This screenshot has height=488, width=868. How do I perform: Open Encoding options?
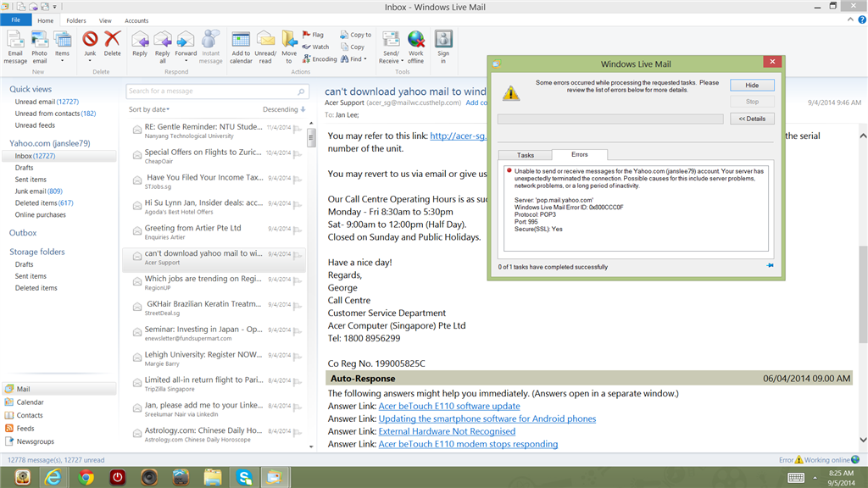pyautogui.click(x=320, y=59)
